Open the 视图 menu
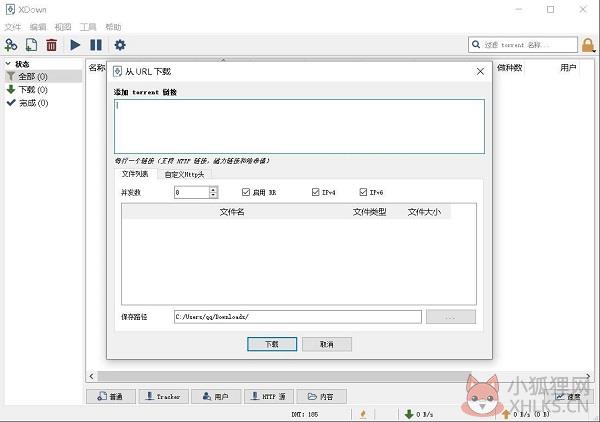Screen dimensions: 600x422 63,27
